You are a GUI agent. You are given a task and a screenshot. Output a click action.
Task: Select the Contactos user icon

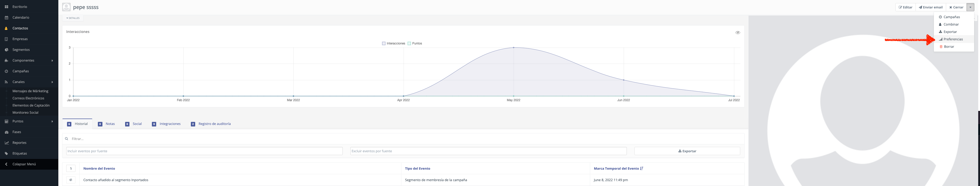[x=6, y=28]
